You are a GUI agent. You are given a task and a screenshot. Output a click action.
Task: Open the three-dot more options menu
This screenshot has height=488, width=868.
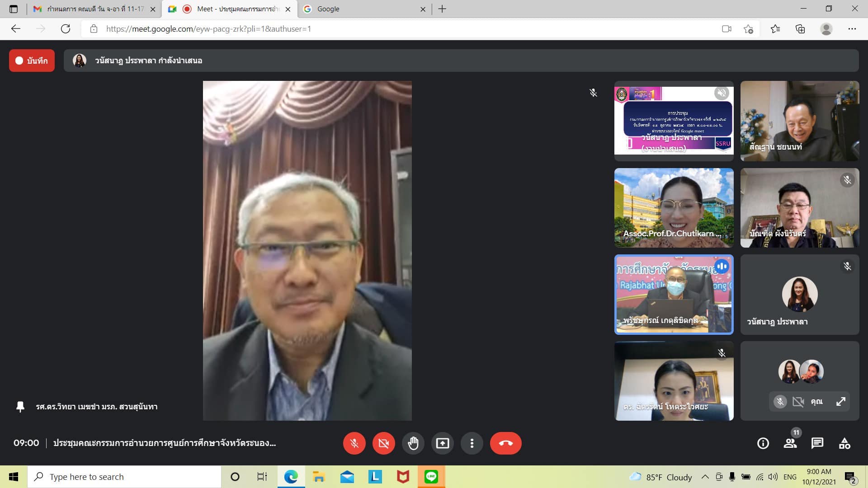(x=472, y=443)
